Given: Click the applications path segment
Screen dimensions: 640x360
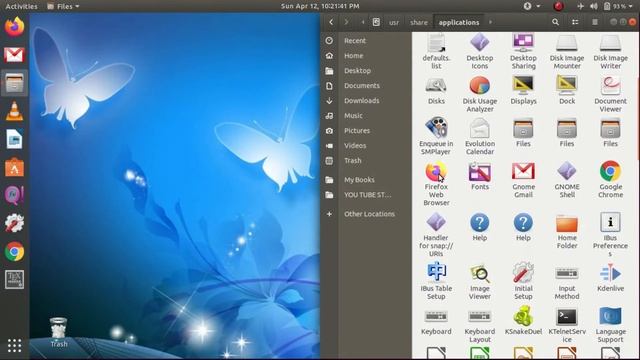Looking at the screenshot, I should [459, 22].
